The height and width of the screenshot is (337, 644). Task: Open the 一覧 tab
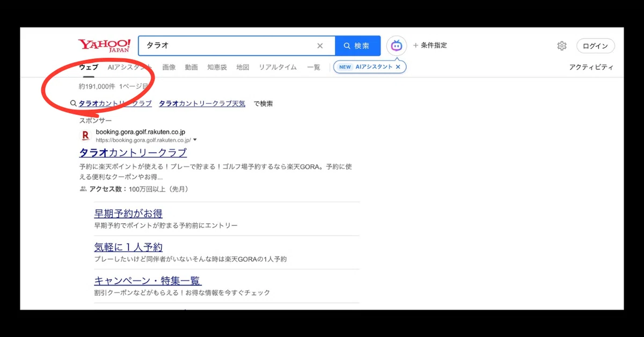[313, 67]
